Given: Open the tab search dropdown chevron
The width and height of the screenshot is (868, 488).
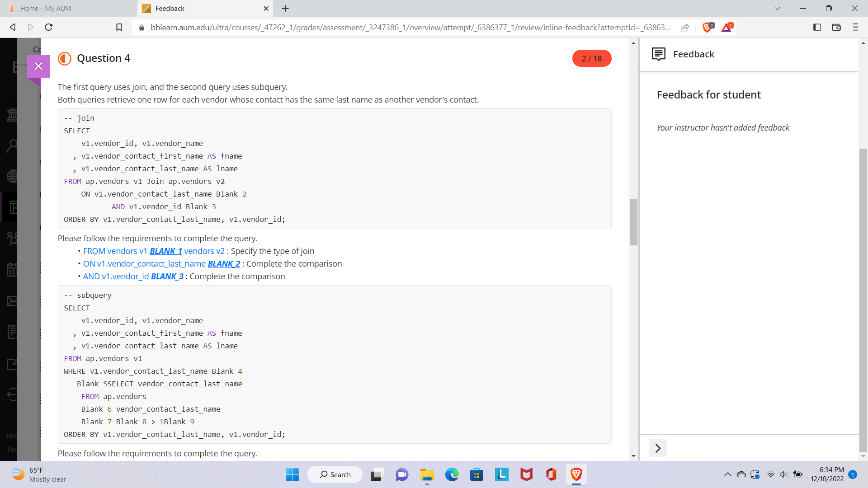Looking at the screenshot, I should tap(777, 8).
